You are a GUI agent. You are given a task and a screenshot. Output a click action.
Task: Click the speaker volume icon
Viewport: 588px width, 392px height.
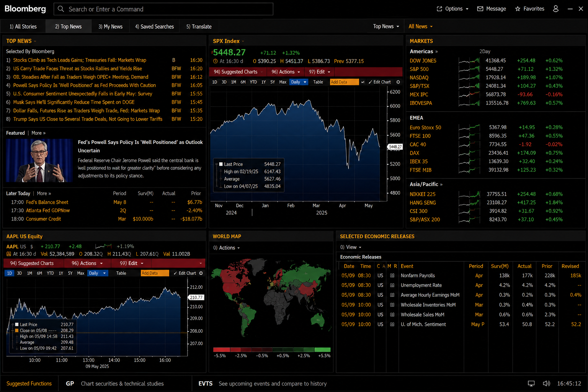pos(546,384)
